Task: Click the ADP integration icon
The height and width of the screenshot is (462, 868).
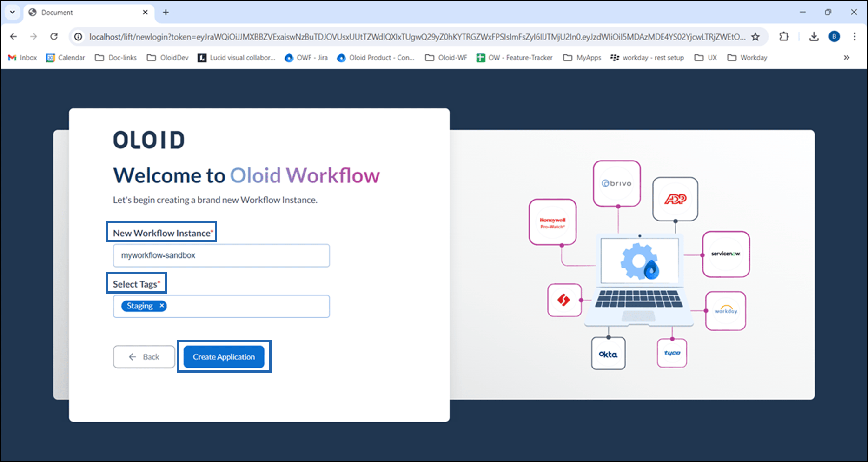Action: (x=675, y=199)
